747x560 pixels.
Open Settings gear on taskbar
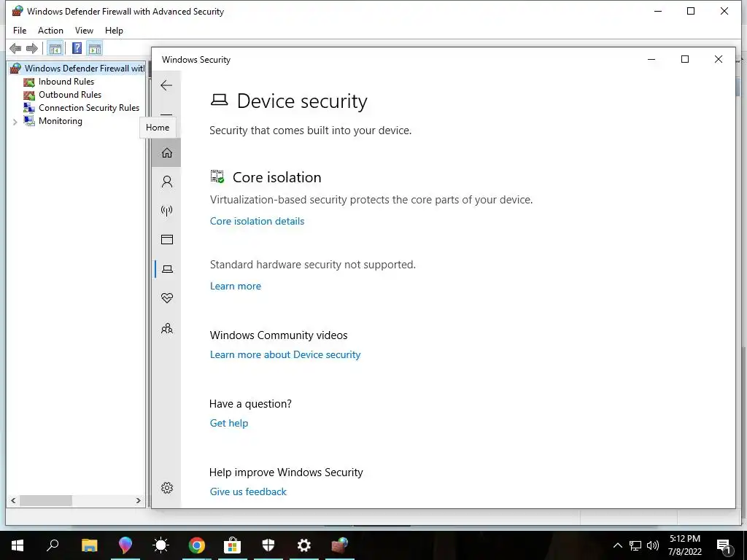click(x=304, y=545)
